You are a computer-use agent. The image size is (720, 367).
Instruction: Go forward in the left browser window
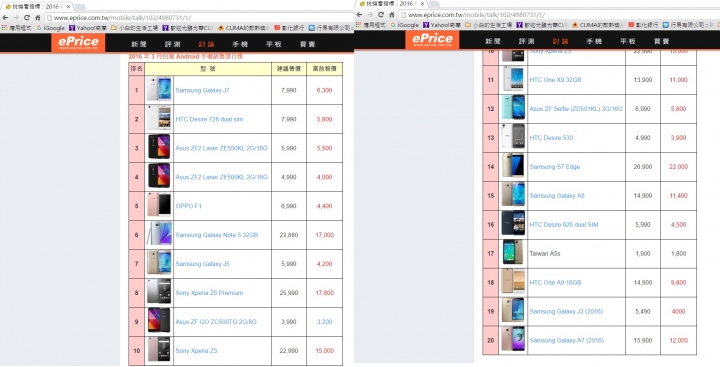pos(16,17)
